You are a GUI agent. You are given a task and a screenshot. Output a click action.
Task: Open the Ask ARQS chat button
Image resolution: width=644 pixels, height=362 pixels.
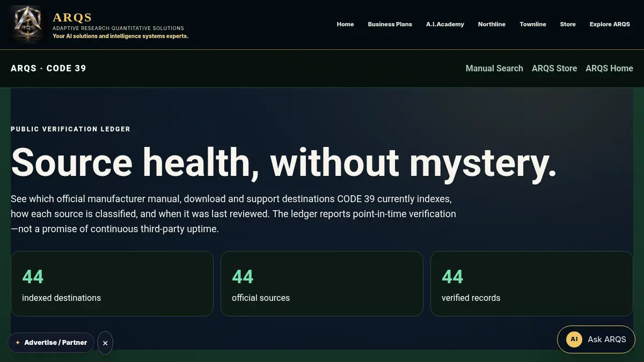pos(596,339)
